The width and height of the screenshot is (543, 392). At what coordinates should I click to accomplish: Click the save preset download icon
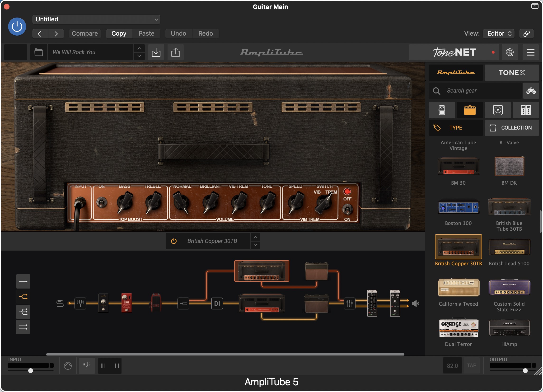coord(156,52)
